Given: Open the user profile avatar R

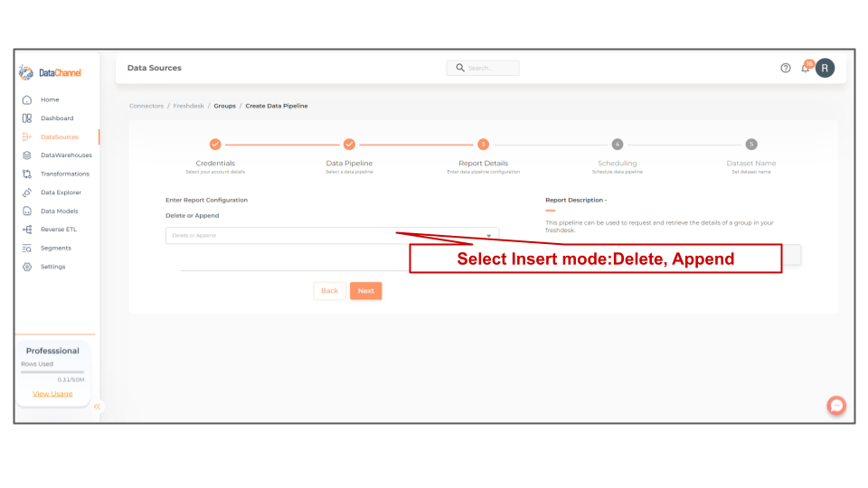Looking at the screenshot, I should 825,68.
